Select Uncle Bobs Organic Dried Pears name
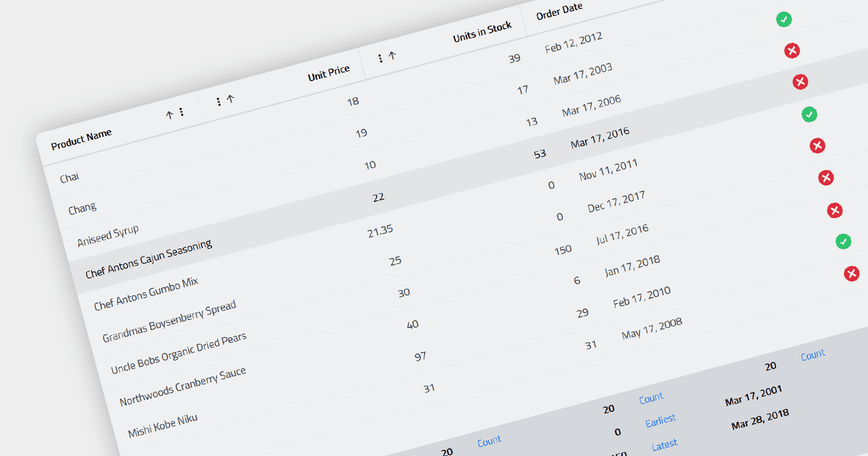Screen dimensions: 868x456 pyautogui.click(x=179, y=353)
